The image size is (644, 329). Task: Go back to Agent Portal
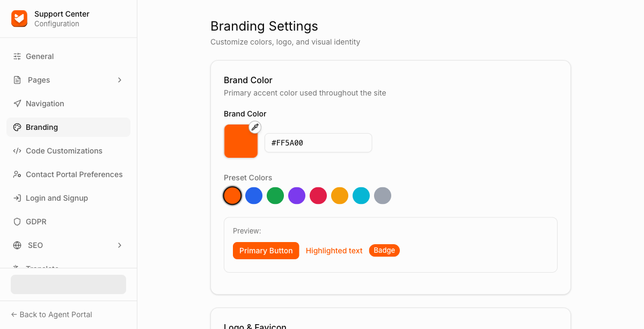[52, 315]
